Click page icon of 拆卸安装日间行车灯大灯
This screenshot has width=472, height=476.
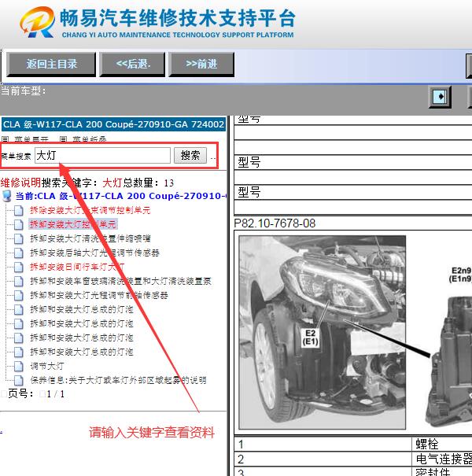(x=19, y=268)
